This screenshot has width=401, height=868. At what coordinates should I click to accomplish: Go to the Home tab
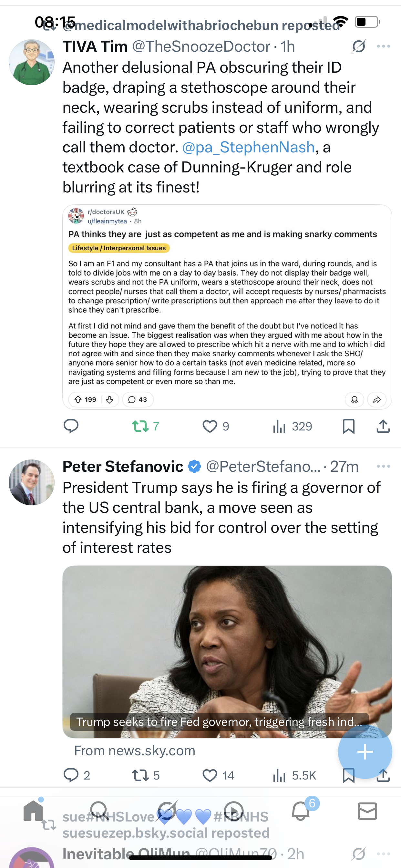coord(33,811)
